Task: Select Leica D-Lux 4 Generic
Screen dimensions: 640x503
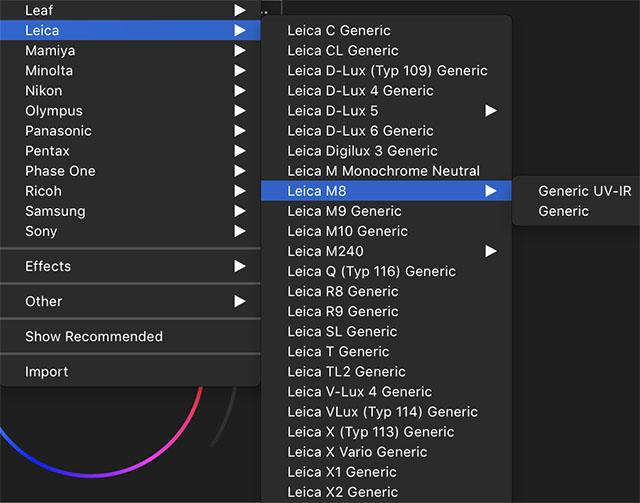Action: [x=386, y=90]
